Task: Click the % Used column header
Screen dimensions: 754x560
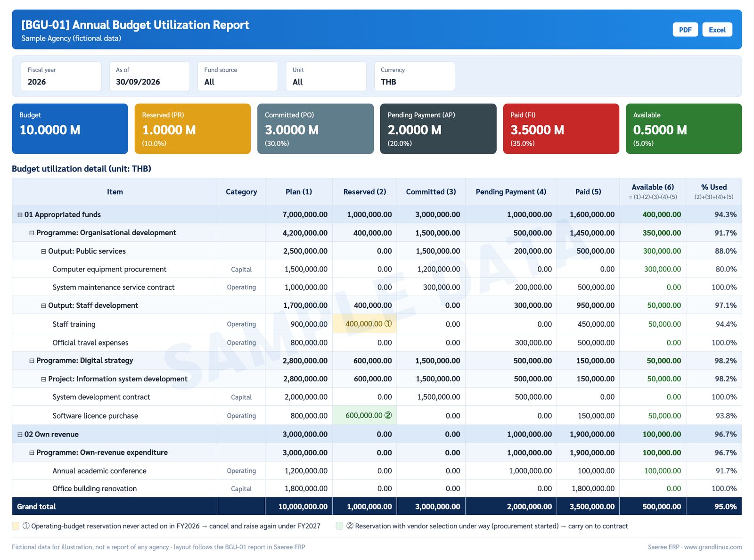Action: click(x=714, y=191)
